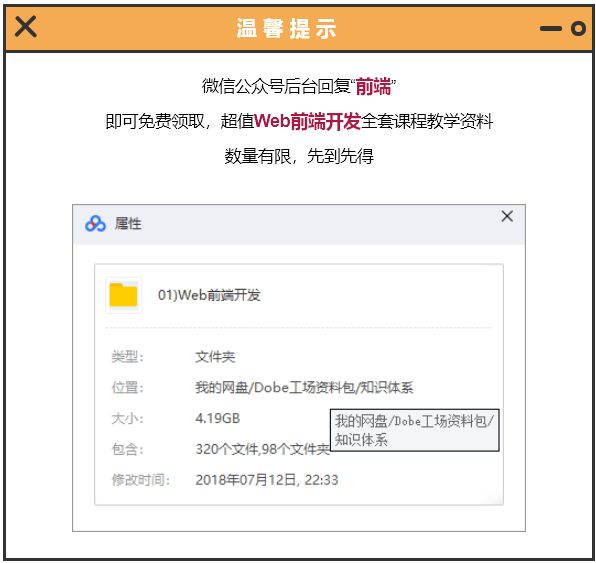This screenshot has width=596, height=563.
Task: Click the Baidu Netdisk cloud logo
Action: coord(95,224)
